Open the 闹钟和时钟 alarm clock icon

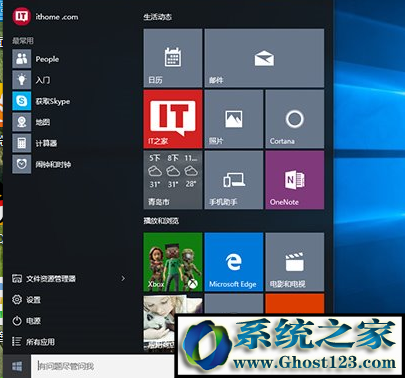click(x=22, y=164)
